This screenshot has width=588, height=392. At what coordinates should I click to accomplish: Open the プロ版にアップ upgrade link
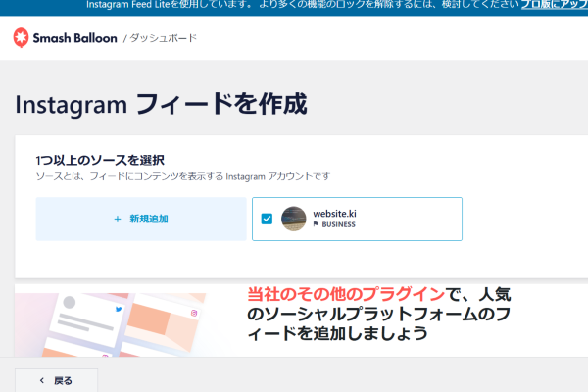(x=555, y=5)
